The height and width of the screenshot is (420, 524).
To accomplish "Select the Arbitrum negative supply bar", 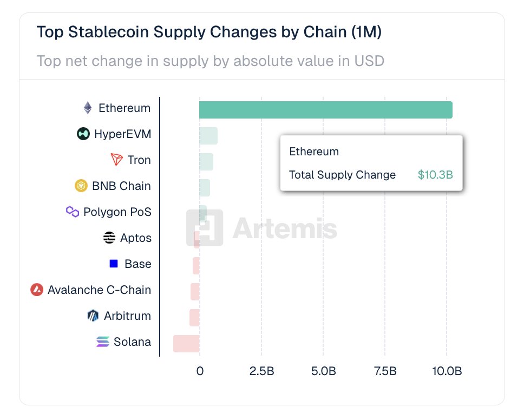I will 194,318.
